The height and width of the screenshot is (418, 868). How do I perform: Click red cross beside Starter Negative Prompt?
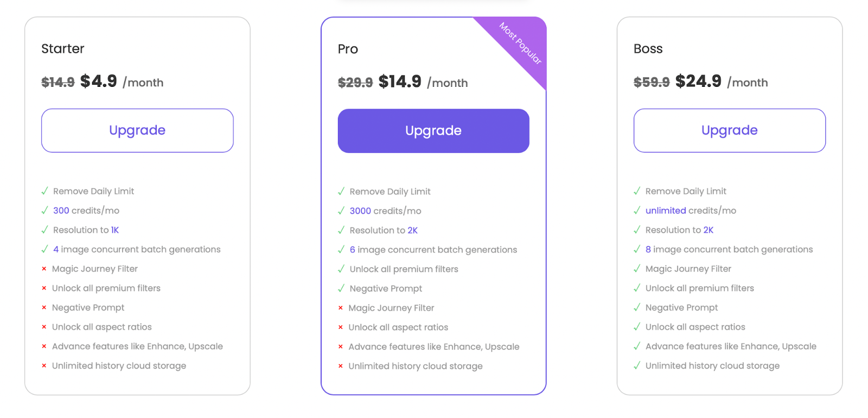[44, 308]
